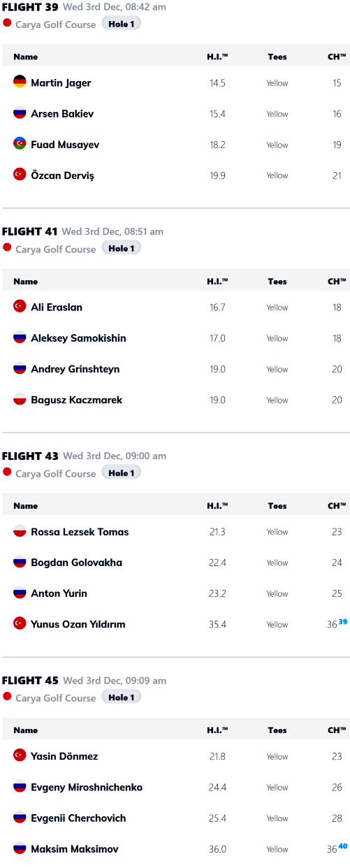The width and height of the screenshot is (350, 868).
Task: Open Carya Golf Course link in Flight 41
Action: click(55, 249)
